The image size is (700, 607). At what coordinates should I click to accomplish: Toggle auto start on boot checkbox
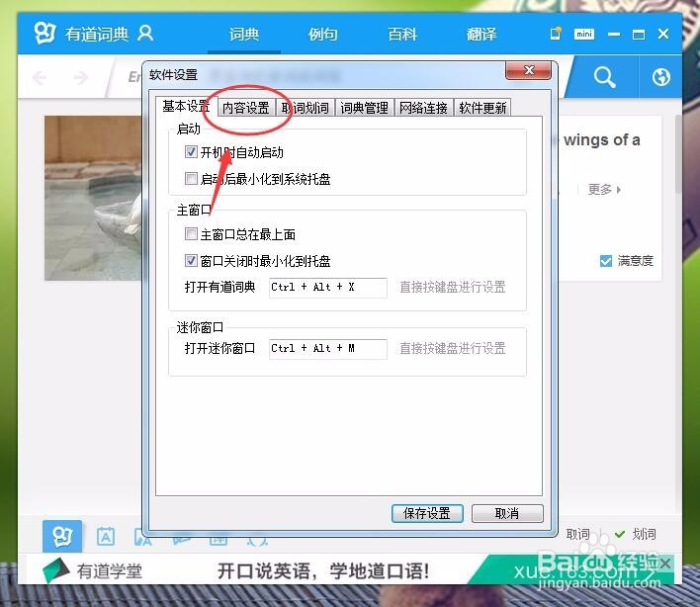point(191,152)
